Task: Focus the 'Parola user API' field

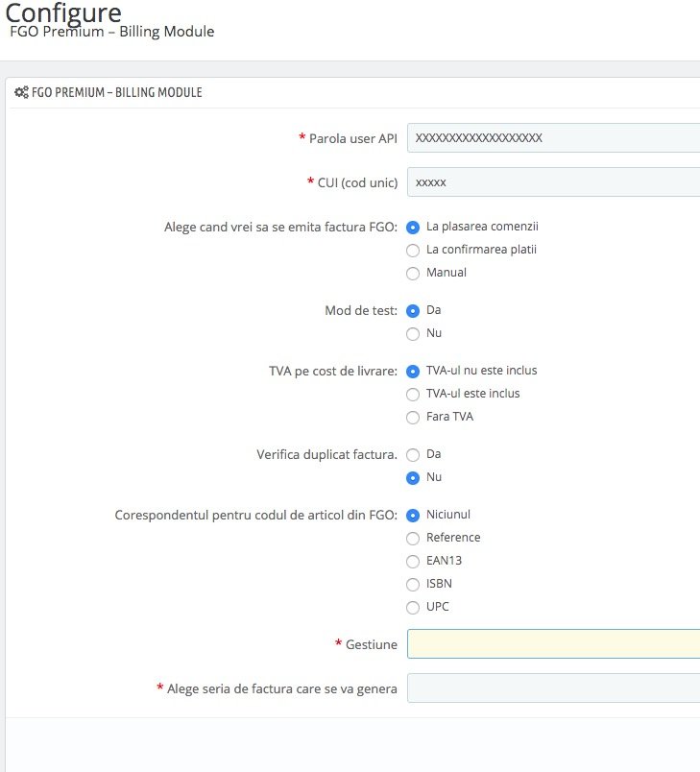Action: [553, 138]
